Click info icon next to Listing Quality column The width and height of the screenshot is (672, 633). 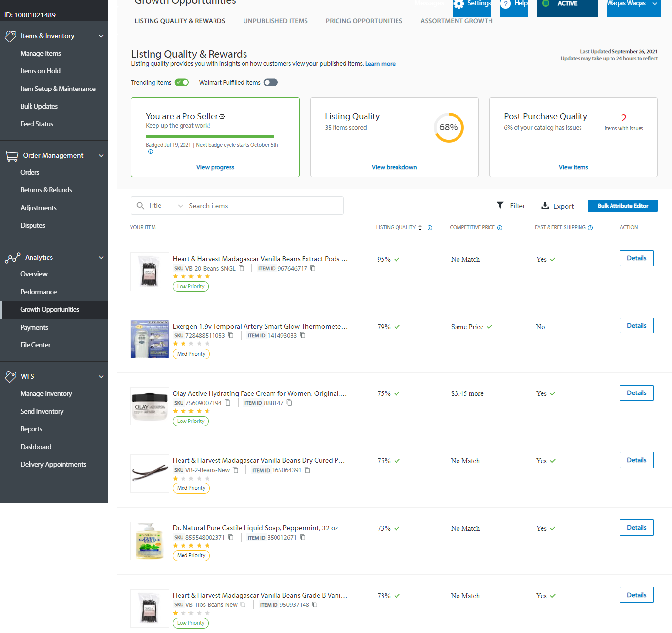430,228
